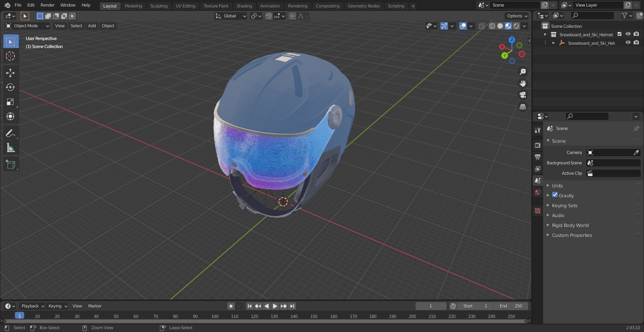Switch orthographic/perspective grid icon
644x332 pixels.
pyautogui.click(x=522, y=106)
